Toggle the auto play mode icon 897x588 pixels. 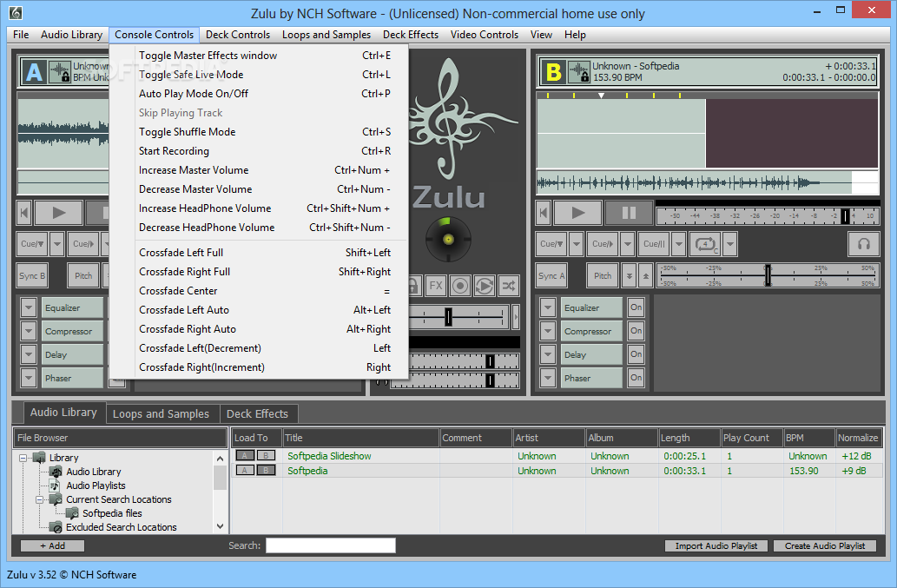484,286
